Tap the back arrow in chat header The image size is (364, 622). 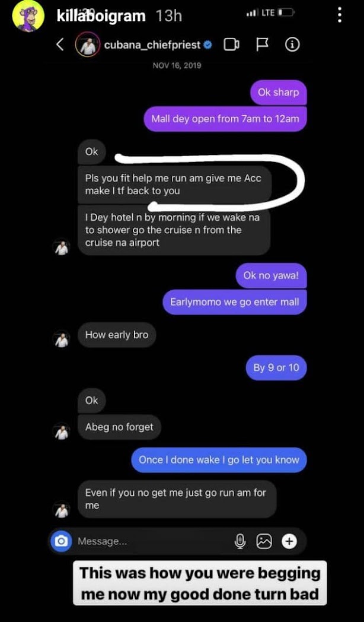point(60,45)
